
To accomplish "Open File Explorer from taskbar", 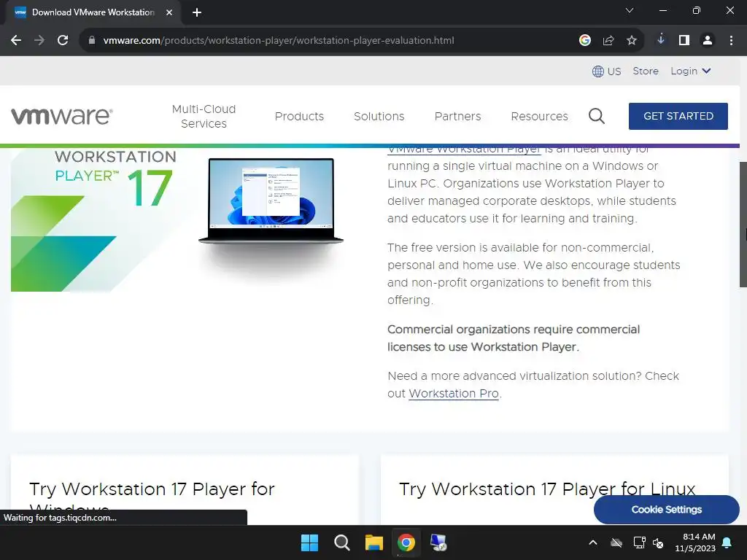I will (374, 542).
